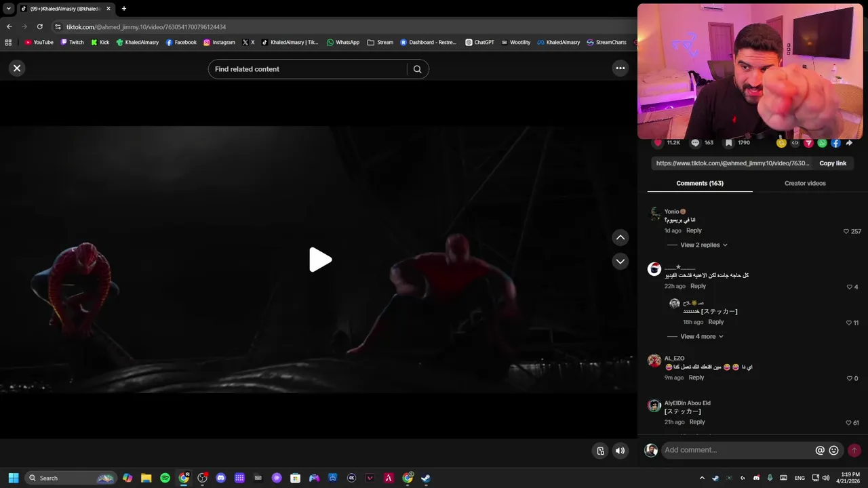Viewport: 868px width, 488px height.
Task: Mention a user with @ icon
Action: tap(820, 450)
